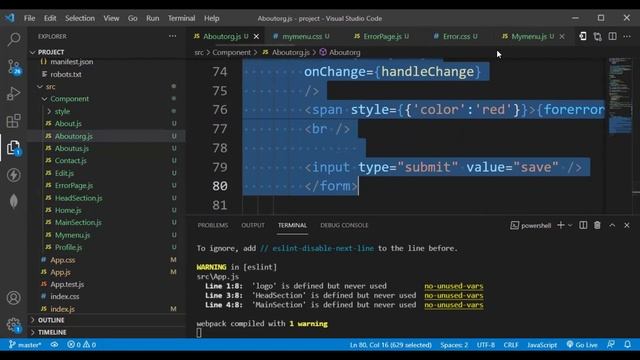Click the first no-unused-vars link

[x=453, y=286]
